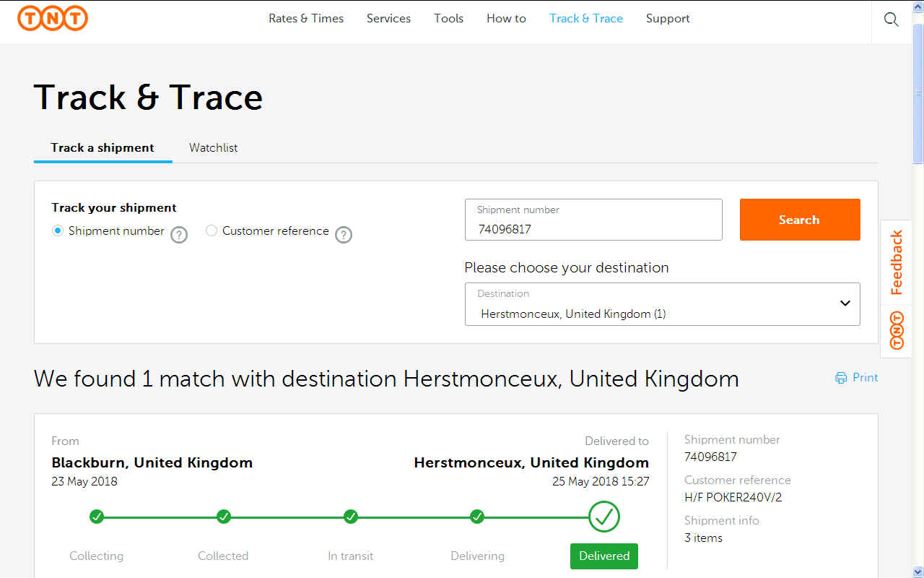Click the TNT logo
This screenshot has width=924, height=578.
(x=53, y=18)
